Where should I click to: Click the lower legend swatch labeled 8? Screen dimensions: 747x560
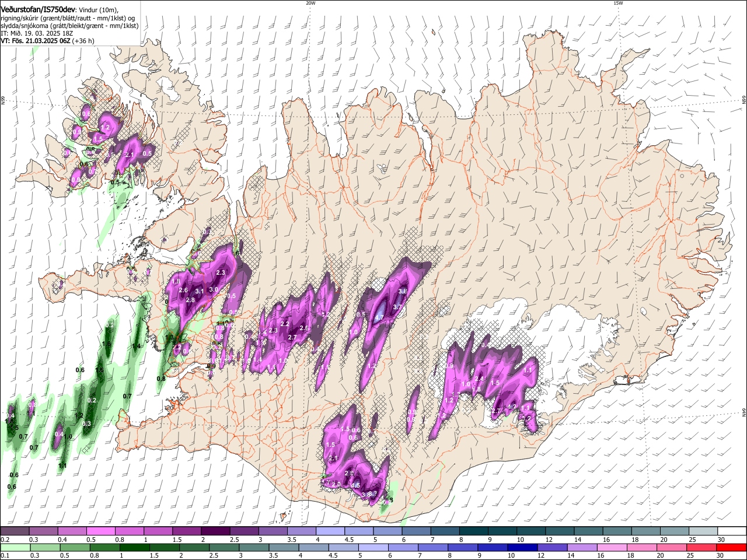[462, 547]
